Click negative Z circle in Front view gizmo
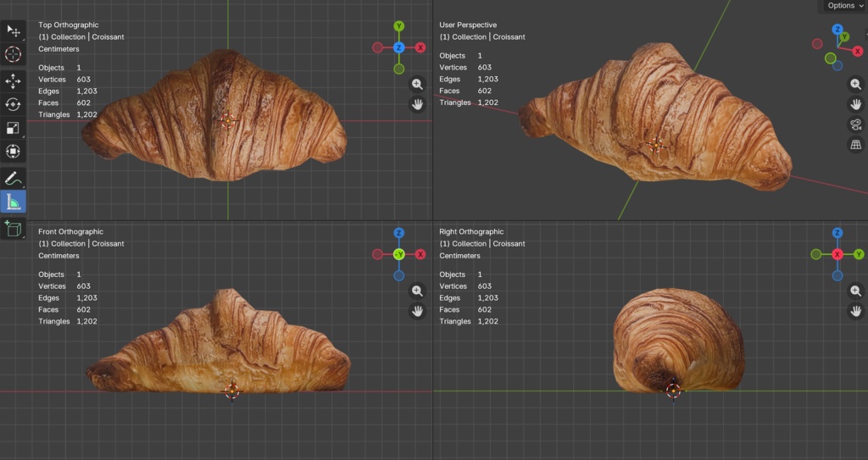This screenshot has height=460, width=868. coord(398,275)
